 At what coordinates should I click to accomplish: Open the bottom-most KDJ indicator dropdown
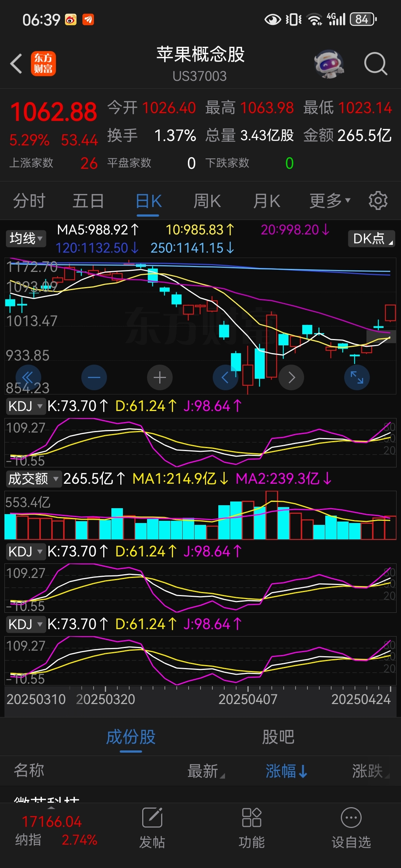(x=25, y=624)
